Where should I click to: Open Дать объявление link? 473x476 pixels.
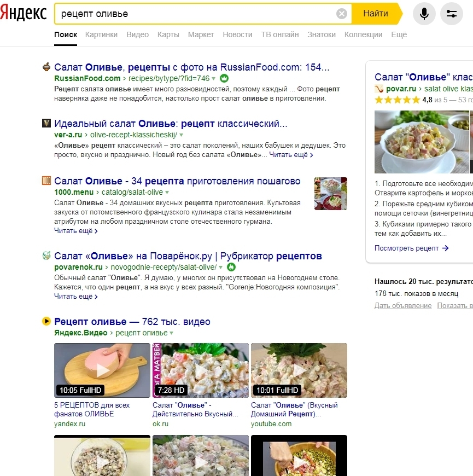[x=403, y=305]
